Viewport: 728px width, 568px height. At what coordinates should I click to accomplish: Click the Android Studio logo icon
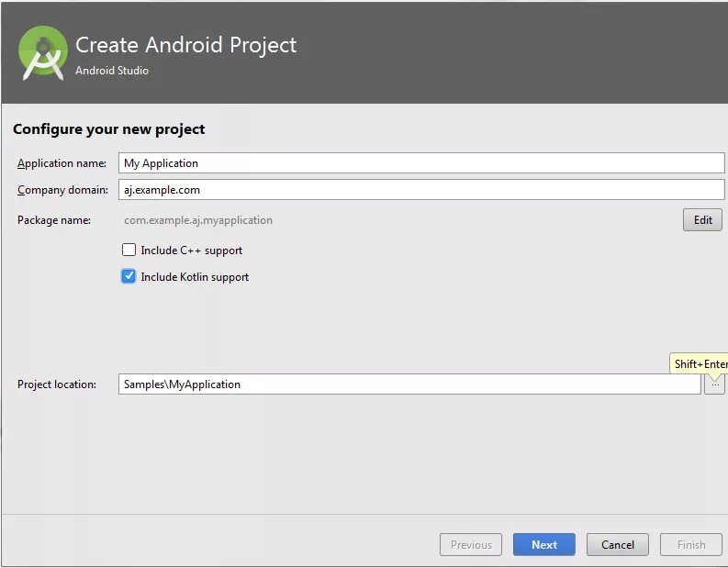point(43,53)
